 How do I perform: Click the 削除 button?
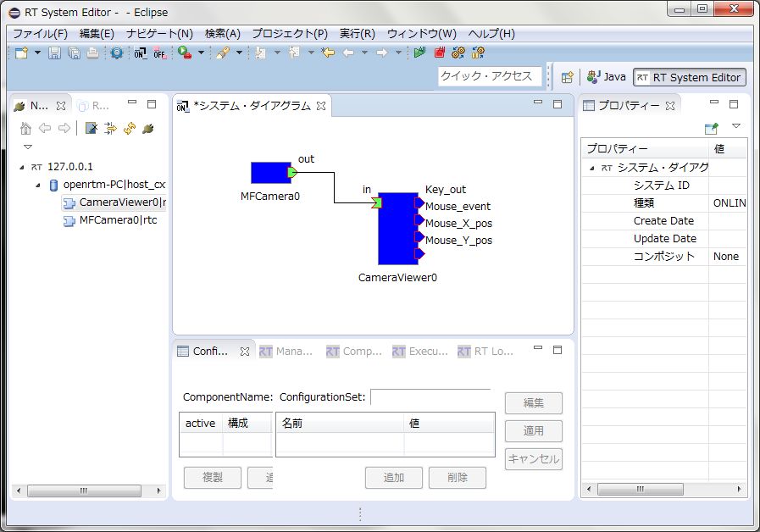(457, 478)
